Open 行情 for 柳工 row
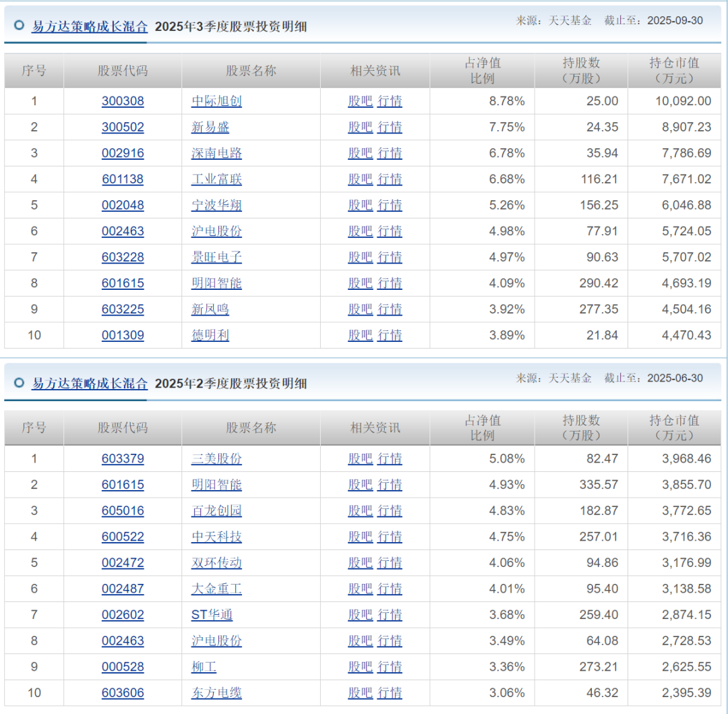The image size is (728, 714). 390,667
